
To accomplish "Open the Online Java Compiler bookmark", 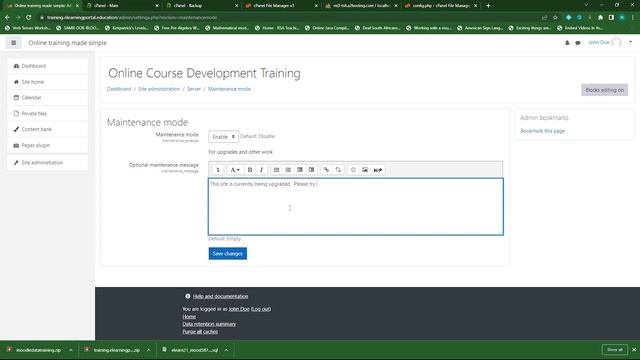I will tap(327, 28).
